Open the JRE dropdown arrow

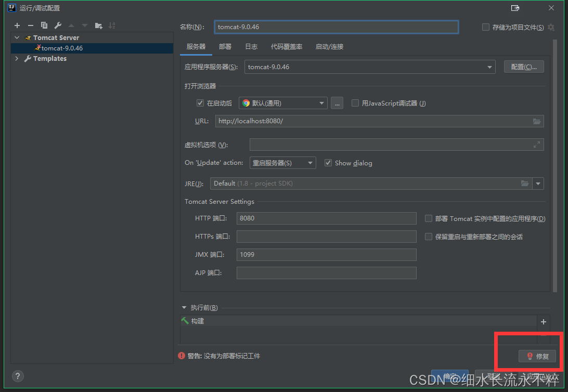[x=538, y=184]
